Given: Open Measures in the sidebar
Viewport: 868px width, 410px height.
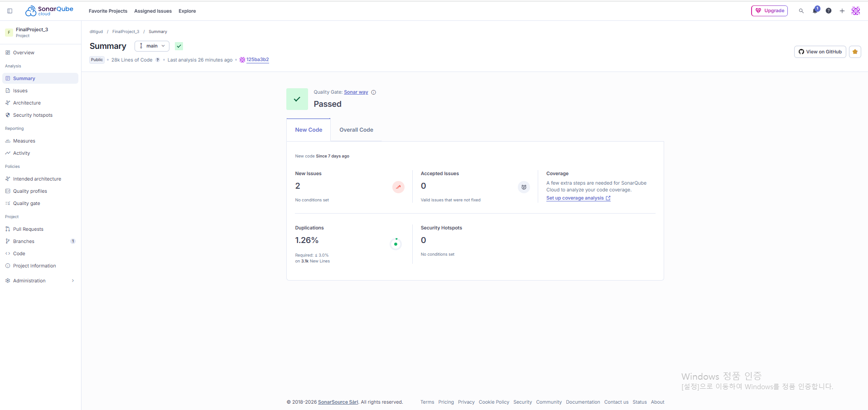Looking at the screenshot, I should click(x=40, y=141).
